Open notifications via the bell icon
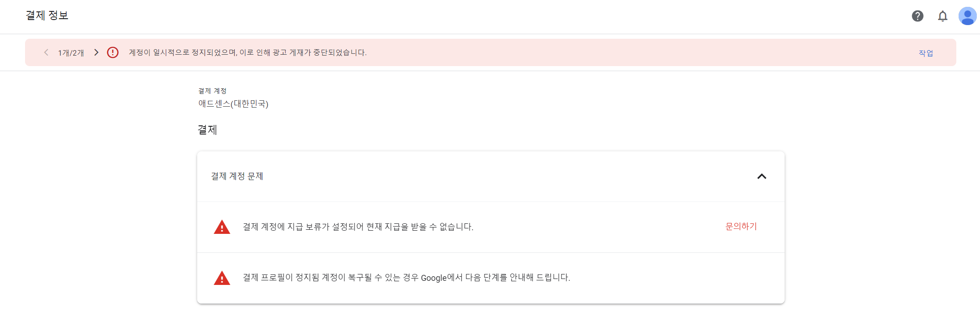The image size is (980, 310). pyautogui.click(x=943, y=16)
